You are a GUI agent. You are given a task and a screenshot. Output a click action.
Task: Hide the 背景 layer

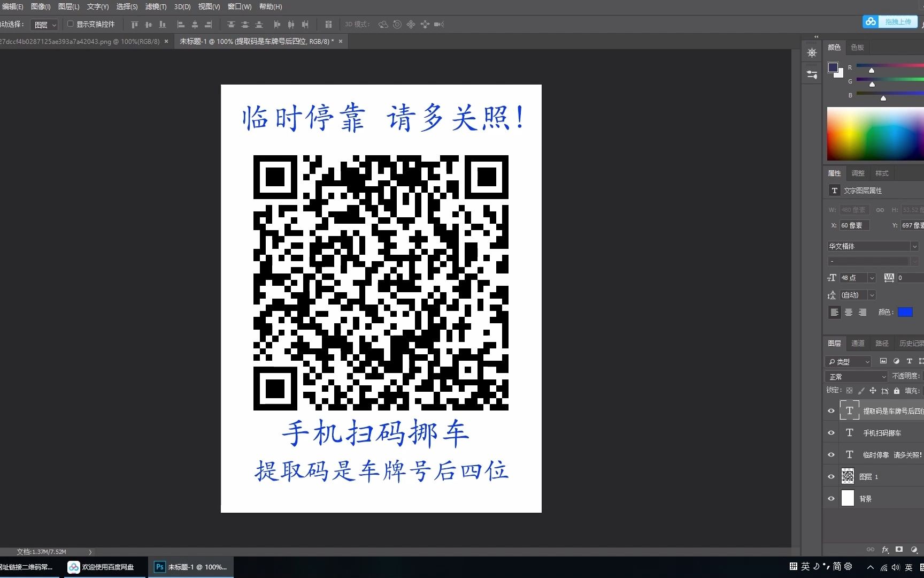831,499
